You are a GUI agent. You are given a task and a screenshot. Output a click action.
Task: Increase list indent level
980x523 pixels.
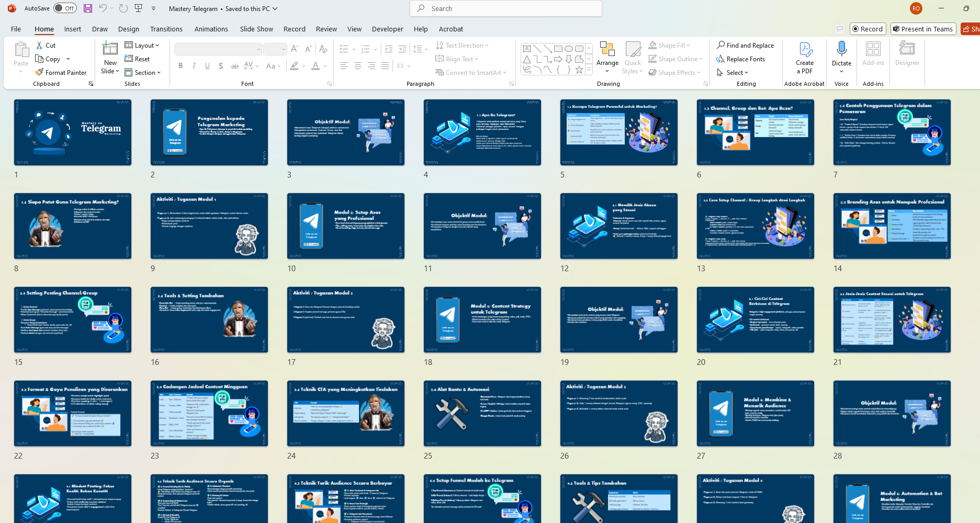pos(402,49)
